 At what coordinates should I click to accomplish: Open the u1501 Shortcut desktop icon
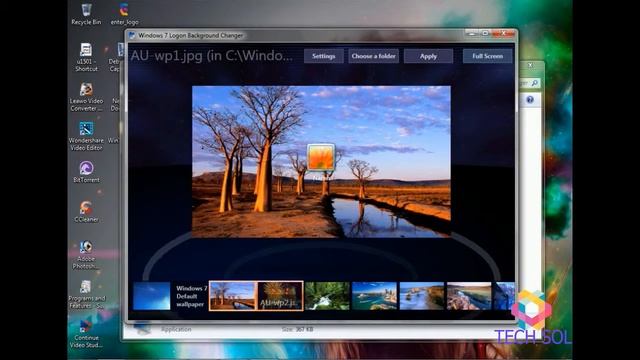86,58
